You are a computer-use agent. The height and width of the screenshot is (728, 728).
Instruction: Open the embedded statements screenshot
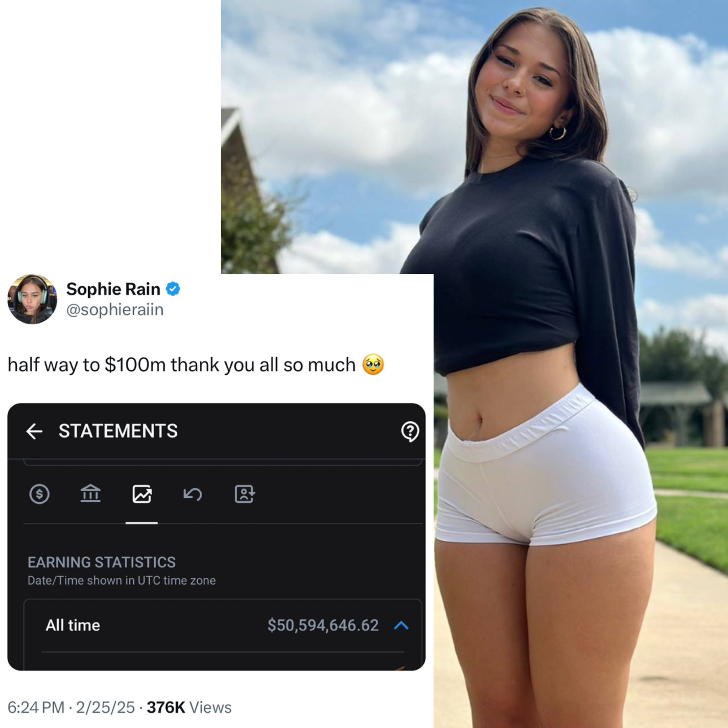tap(216, 537)
